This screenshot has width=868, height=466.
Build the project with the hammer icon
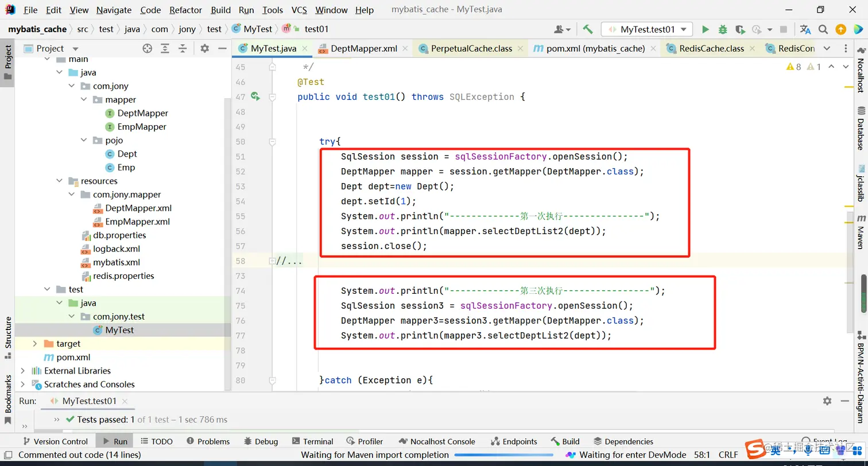(x=587, y=29)
